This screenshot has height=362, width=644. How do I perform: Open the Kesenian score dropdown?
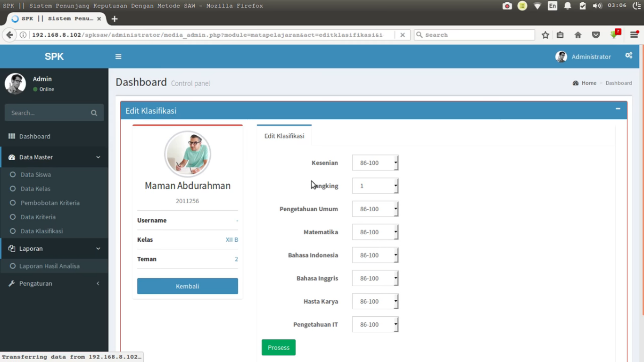click(375, 163)
